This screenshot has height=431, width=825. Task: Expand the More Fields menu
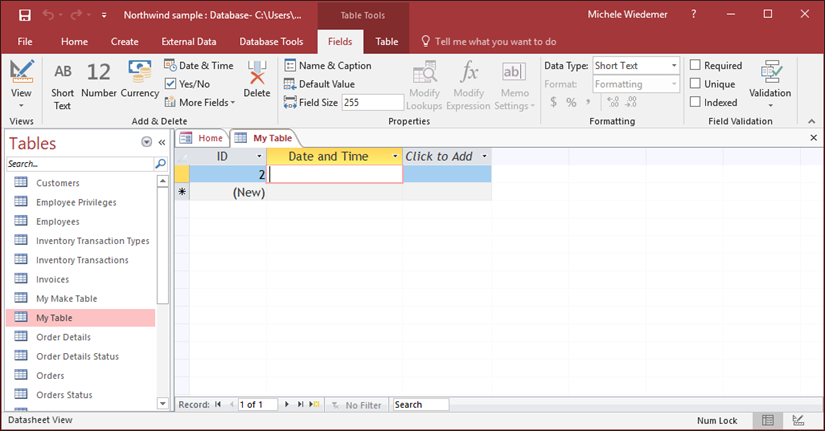[199, 102]
